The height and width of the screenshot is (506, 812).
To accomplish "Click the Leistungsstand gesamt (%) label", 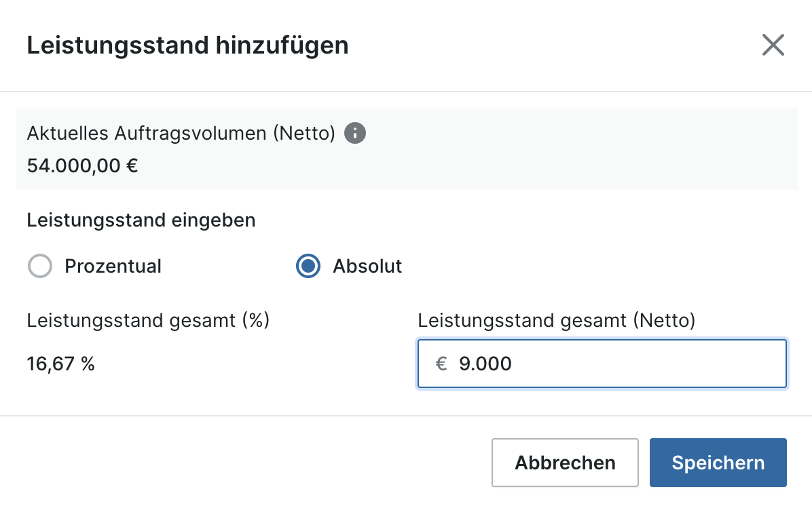I will click(149, 320).
